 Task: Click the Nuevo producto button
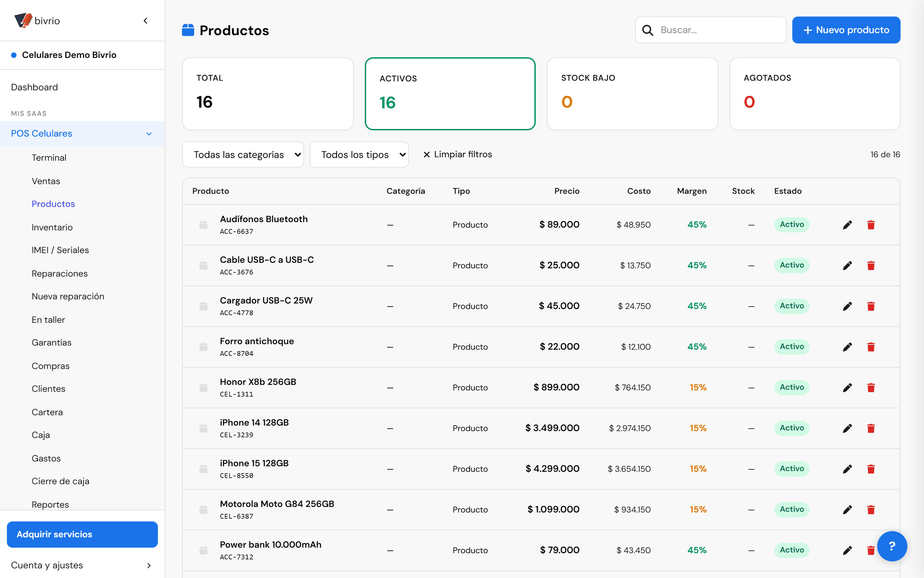(x=846, y=30)
